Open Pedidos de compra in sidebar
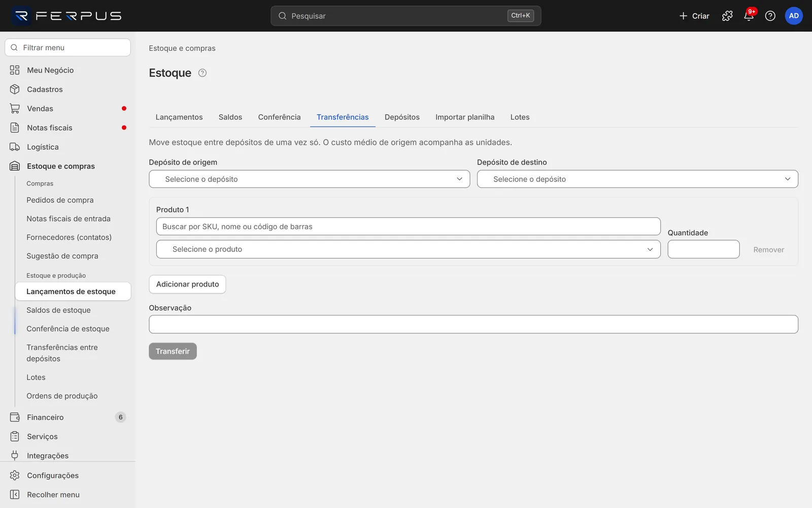The width and height of the screenshot is (812, 508). point(60,200)
